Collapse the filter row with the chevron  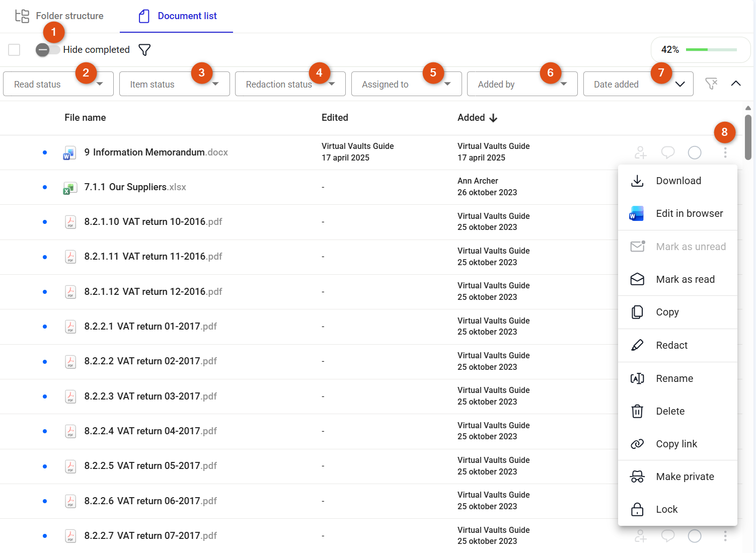click(x=736, y=84)
